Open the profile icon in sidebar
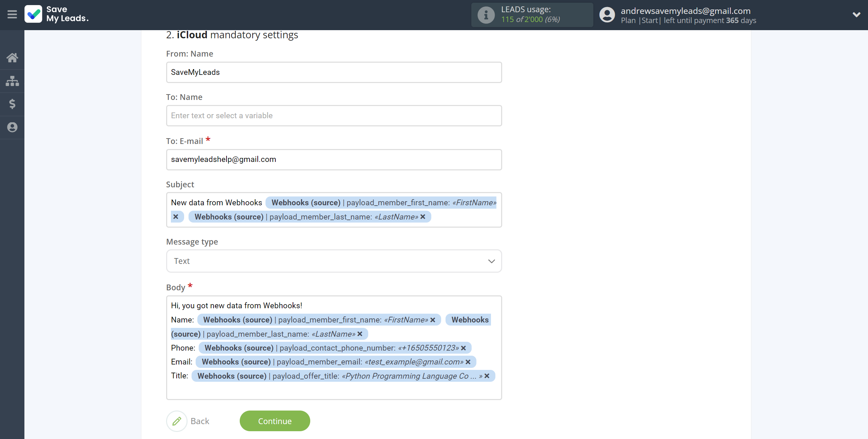Image resolution: width=868 pixels, height=439 pixels. point(12,127)
